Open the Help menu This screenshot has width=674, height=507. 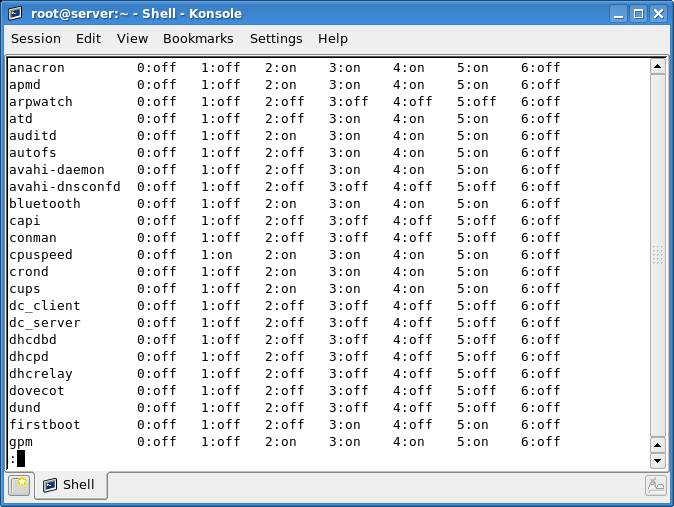[x=333, y=39]
